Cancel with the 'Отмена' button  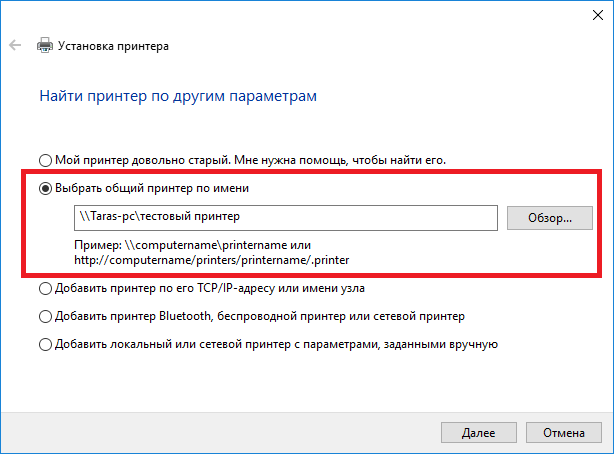(564, 434)
